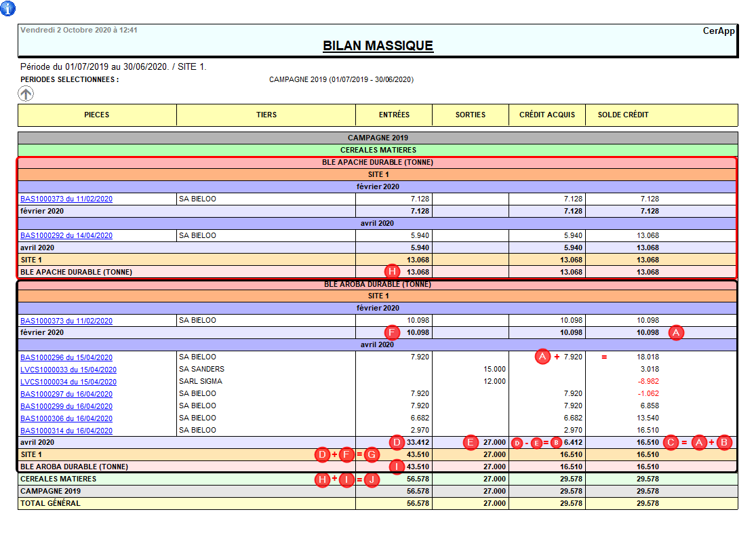Click the red F marker next to 10.098 entries
Screen dimensions: 756x533
click(x=391, y=333)
